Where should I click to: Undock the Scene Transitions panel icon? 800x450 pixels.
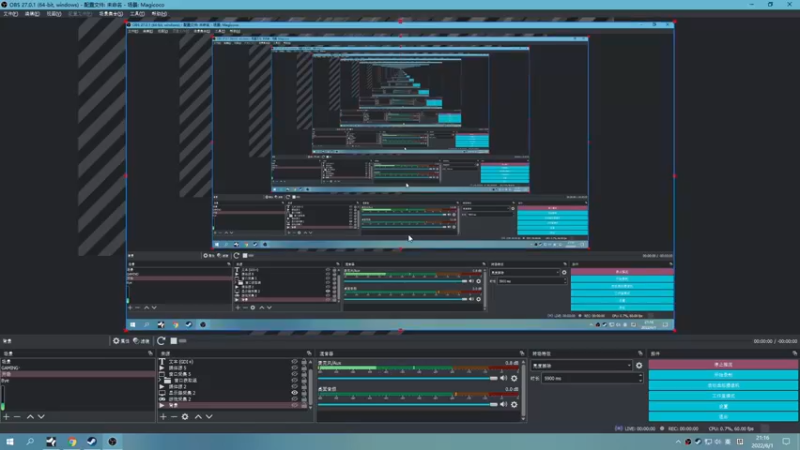pyautogui.click(x=641, y=353)
